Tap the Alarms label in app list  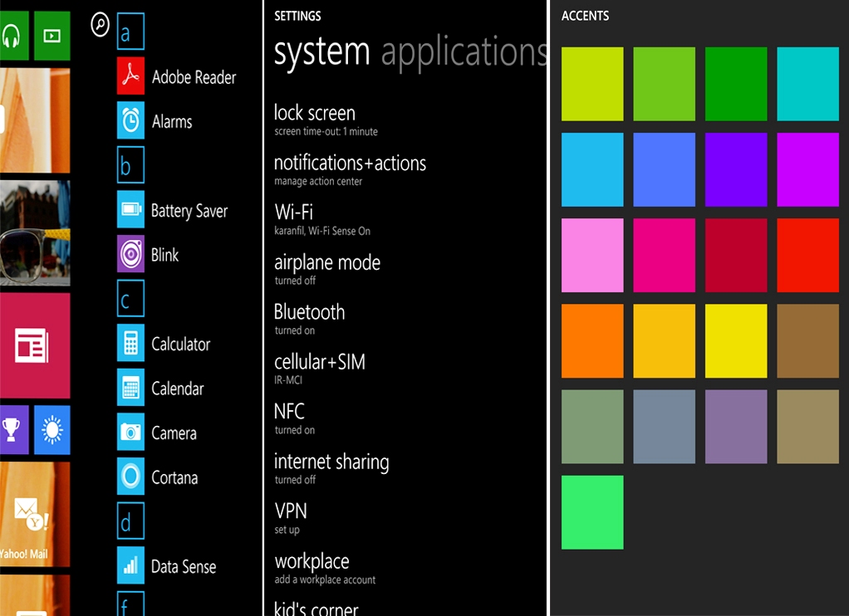(x=172, y=122)
